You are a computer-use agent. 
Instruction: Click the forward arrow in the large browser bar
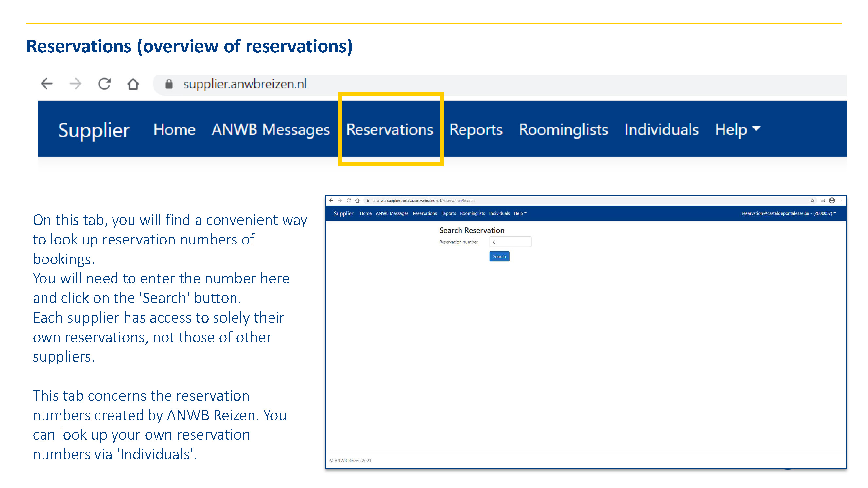point(76,84)
